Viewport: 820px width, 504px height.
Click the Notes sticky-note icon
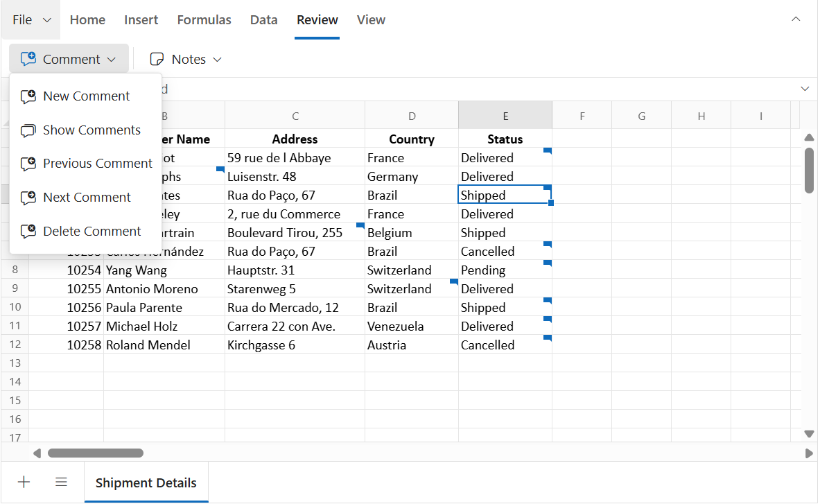click(x=157, y=59)
